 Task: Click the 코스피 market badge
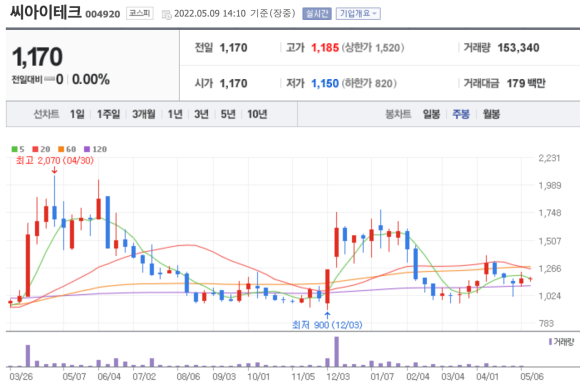(140, 13)
